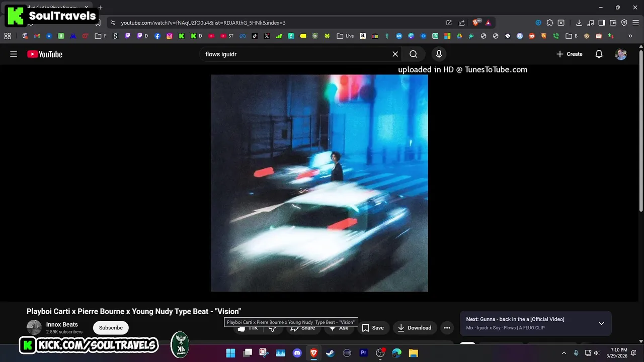Viewport: 644px width, 362px height.
Task: Show hidden bookmarks overflow chevron
Action: 630,36
